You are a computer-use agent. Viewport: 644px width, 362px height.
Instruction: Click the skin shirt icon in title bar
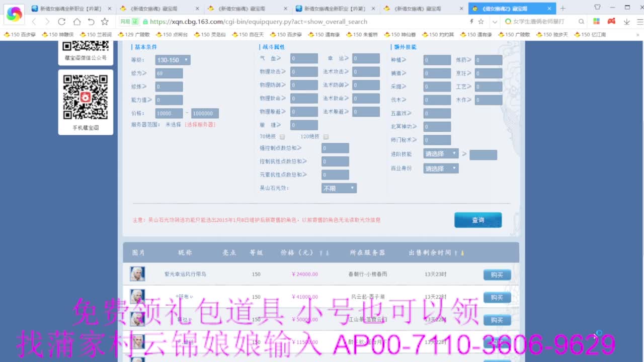[x=597, y=7]
